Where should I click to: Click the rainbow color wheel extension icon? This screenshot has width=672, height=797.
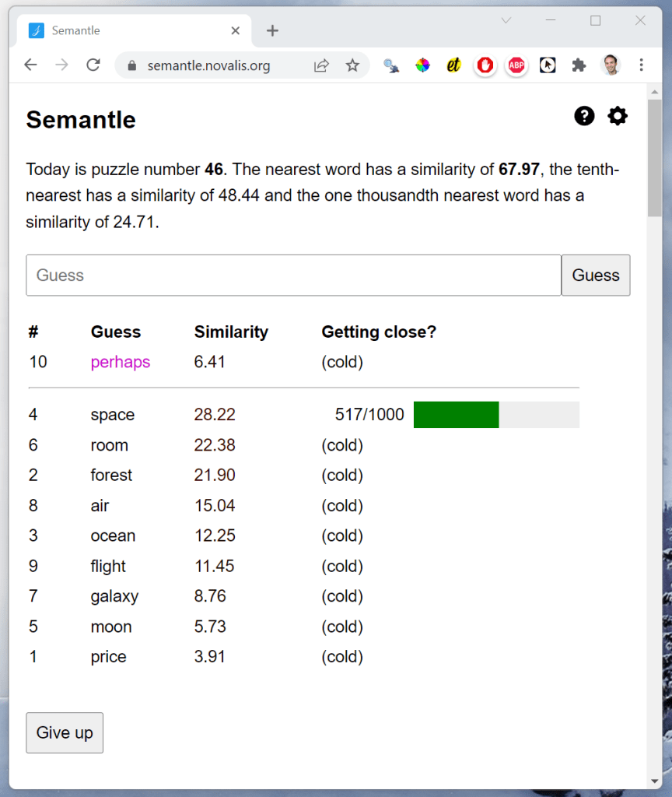(422, 65)
